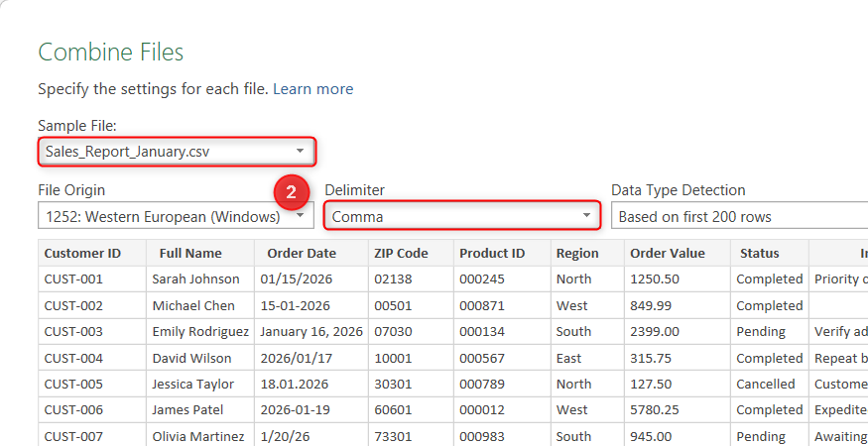Screen dimensions: 868x446
Task: Expand the File Origin dropdown
Action: pyautogui.click(x=176, y=216)
